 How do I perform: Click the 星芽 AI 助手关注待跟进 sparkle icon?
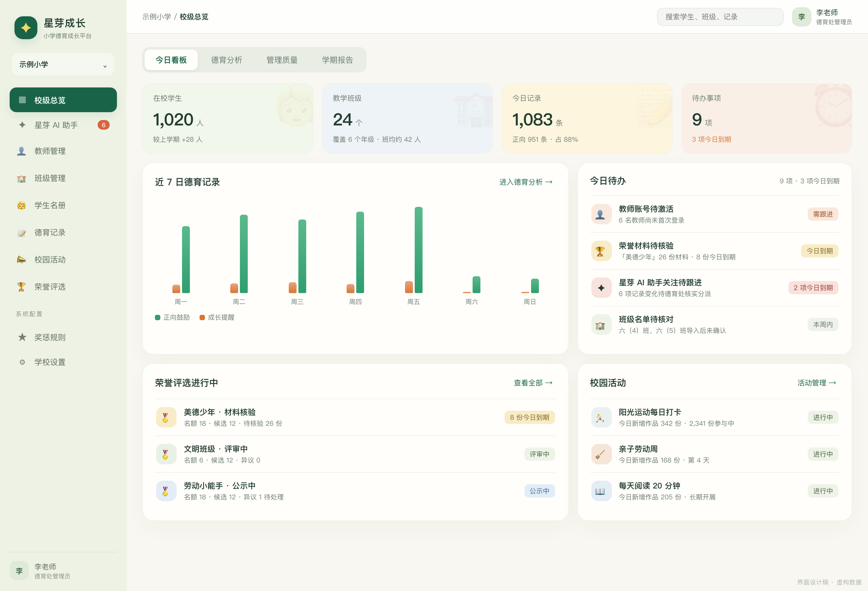(601, 288)
